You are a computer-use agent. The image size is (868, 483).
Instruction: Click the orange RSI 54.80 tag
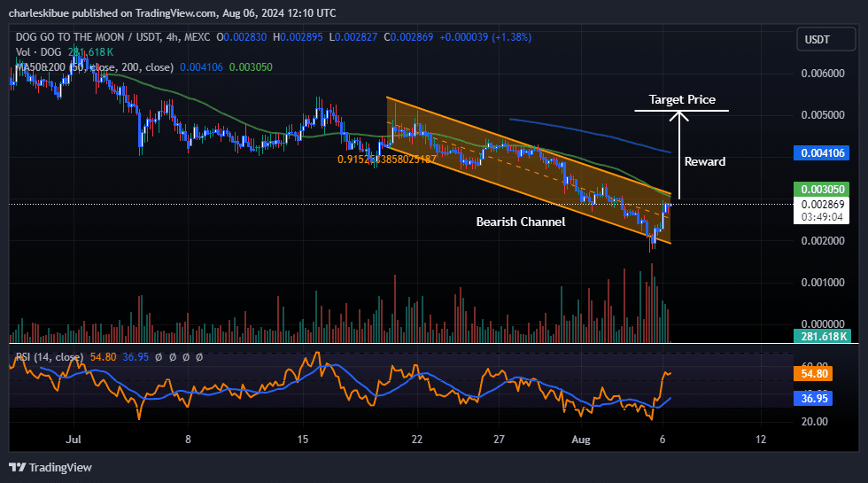(813, 374)
